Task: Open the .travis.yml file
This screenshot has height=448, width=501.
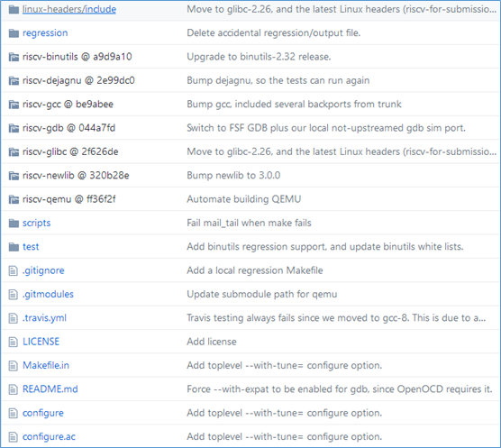Action: click(x=44, y=318)
